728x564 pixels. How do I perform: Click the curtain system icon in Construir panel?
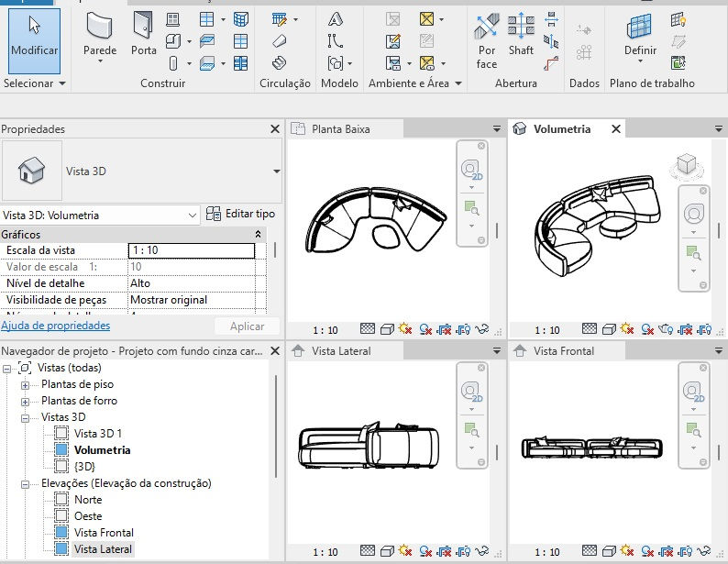[240, 19]
